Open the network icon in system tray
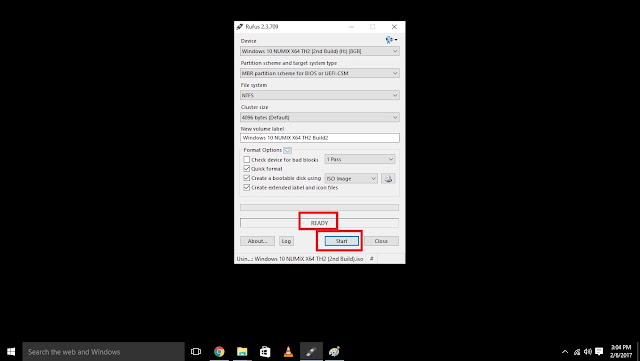The height and width of the screenshot is (361, 640). point(577,352)
